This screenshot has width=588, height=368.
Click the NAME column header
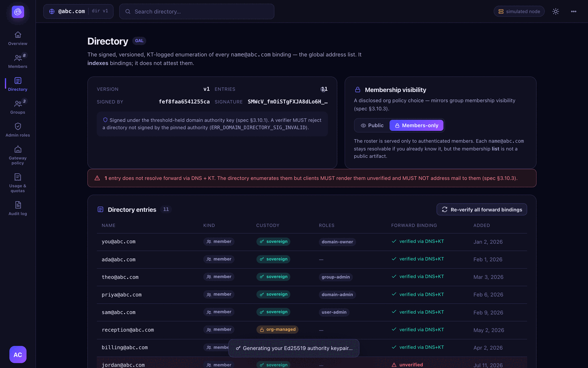[108, 226]
